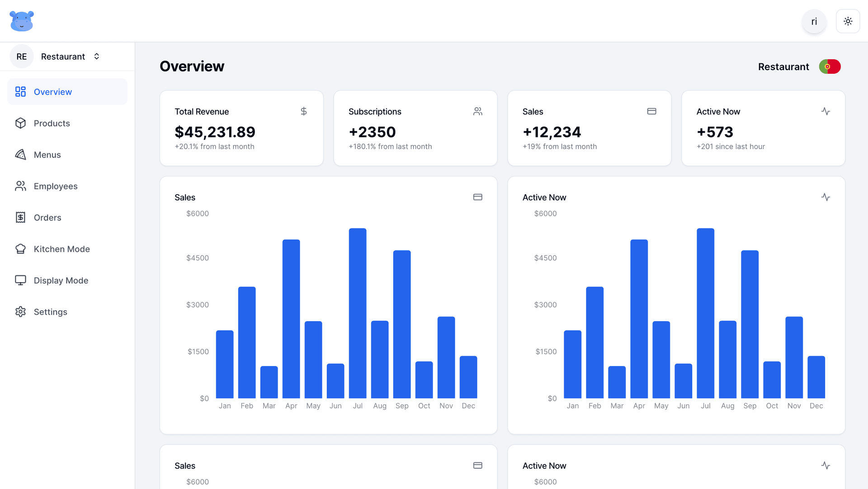868x489 pixels.
Task: Click the +12,234 sales value
Action: point(552,132)
